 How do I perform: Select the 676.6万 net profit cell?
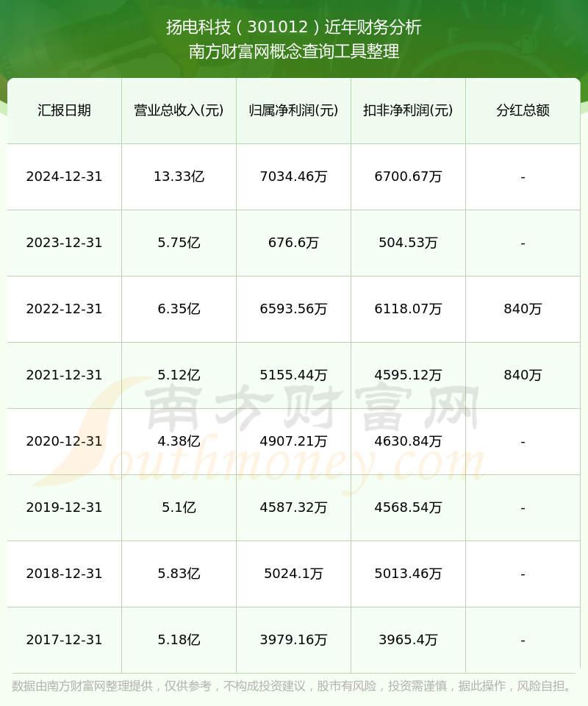(x=293, y=243)
